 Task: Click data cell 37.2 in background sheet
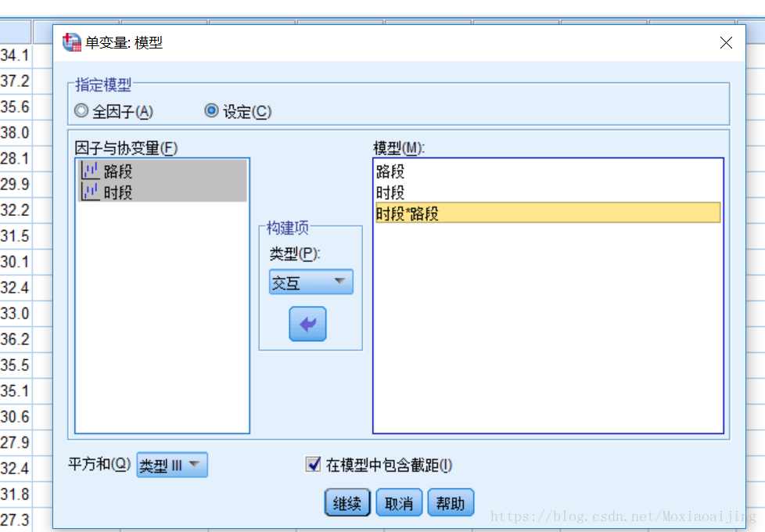click(15, 81)
